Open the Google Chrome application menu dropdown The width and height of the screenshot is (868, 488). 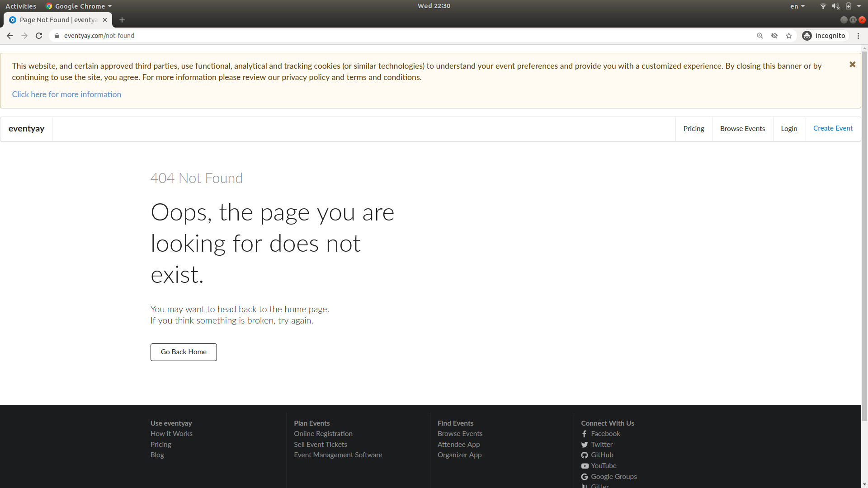[78, 6]
